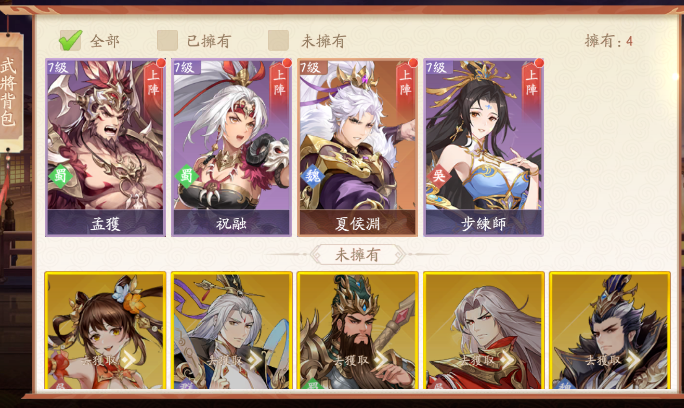This screenshot has width=684, height=408.
Task: Open the 武將背包 side tab
Action: point(10,92)
